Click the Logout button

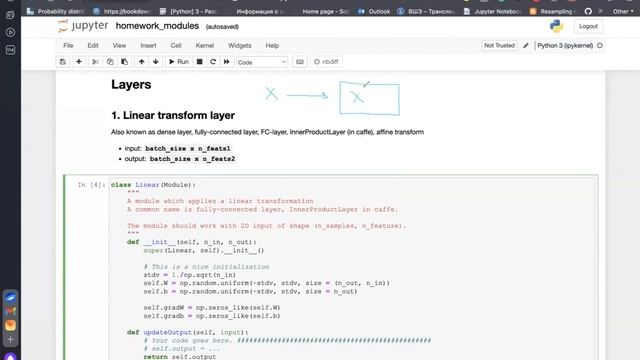point(588,26)
